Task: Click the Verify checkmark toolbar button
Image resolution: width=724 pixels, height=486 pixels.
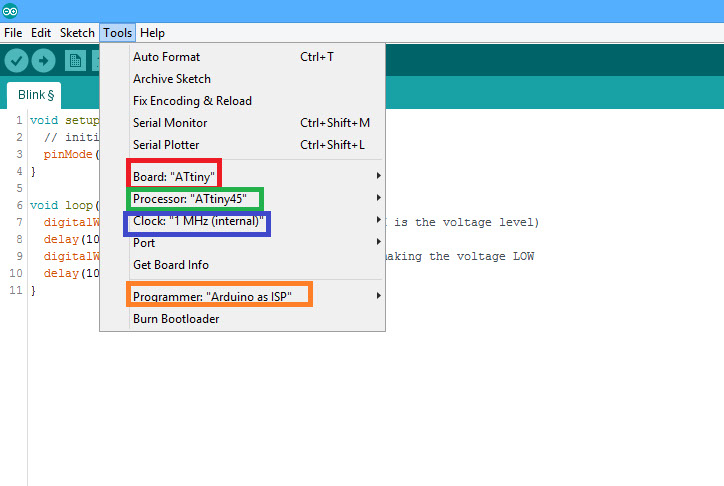Action: [17, 60]
